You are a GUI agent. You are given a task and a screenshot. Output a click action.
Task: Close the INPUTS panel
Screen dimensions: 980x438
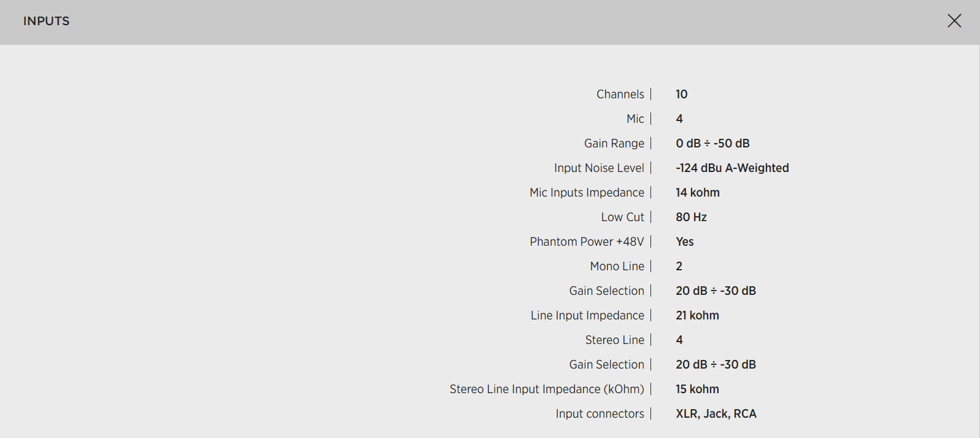(x=954, y=21)
